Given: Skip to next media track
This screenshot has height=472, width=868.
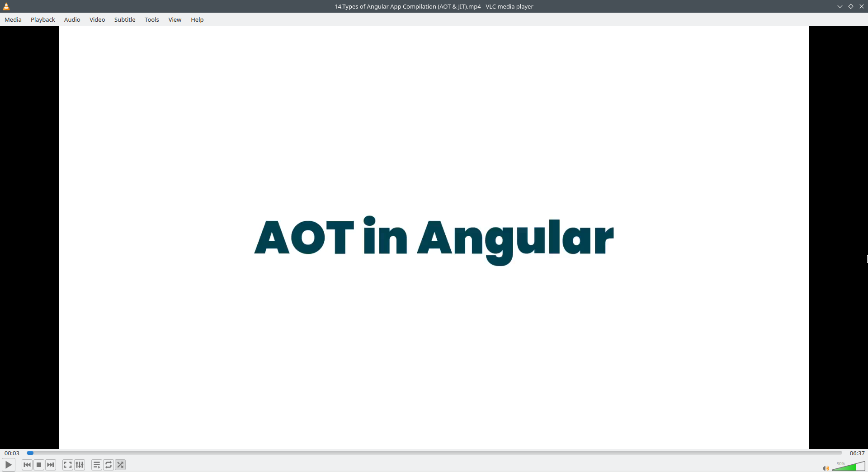Looking at the screenshot, I should pos(51,465).
